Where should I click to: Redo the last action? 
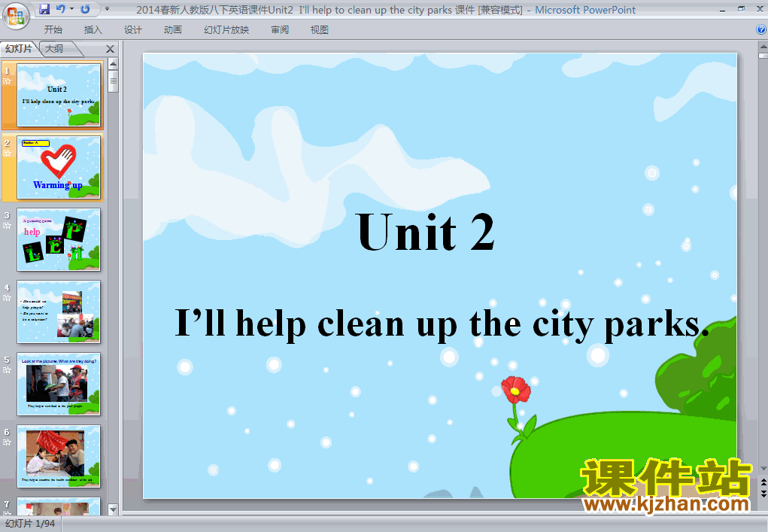[85, 9]
